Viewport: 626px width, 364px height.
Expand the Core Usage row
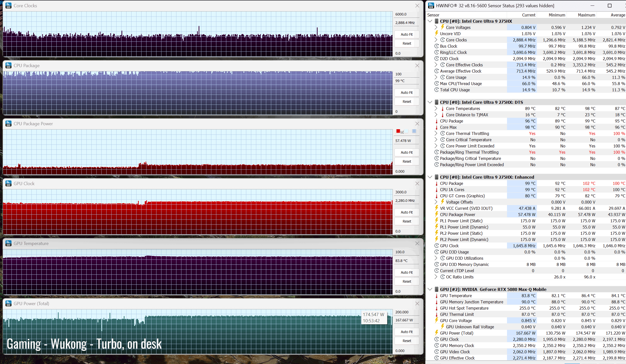436,77
